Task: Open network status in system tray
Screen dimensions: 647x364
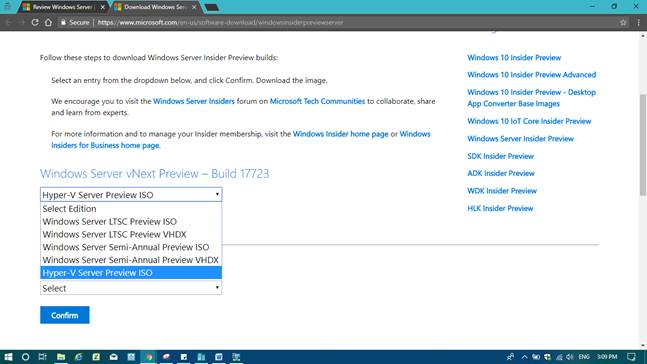Action: [x=559, y=357]
